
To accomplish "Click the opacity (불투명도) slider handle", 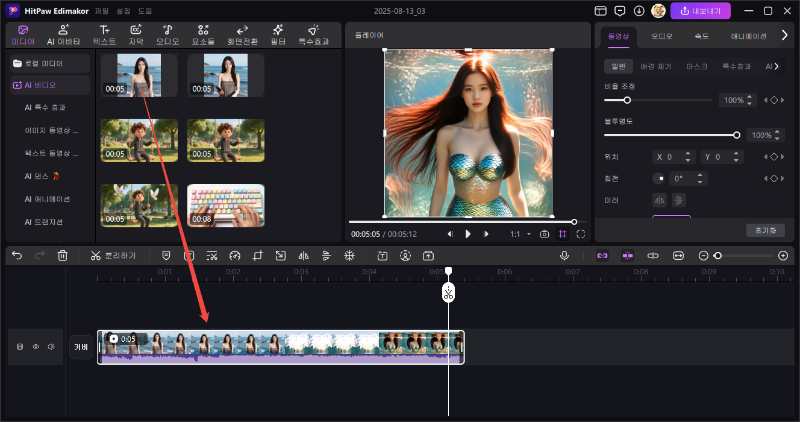I will point(737,135).
